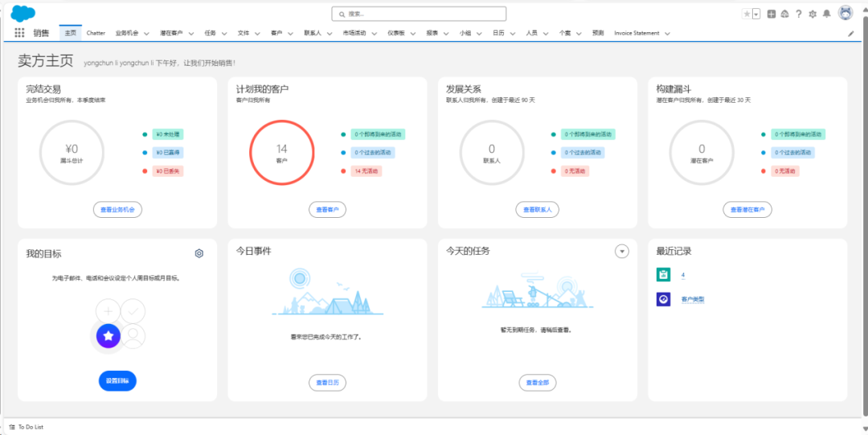Viewport: 868px width, 435px height.
Task: Edit navigation with the pencil icon
Action: 851,33
